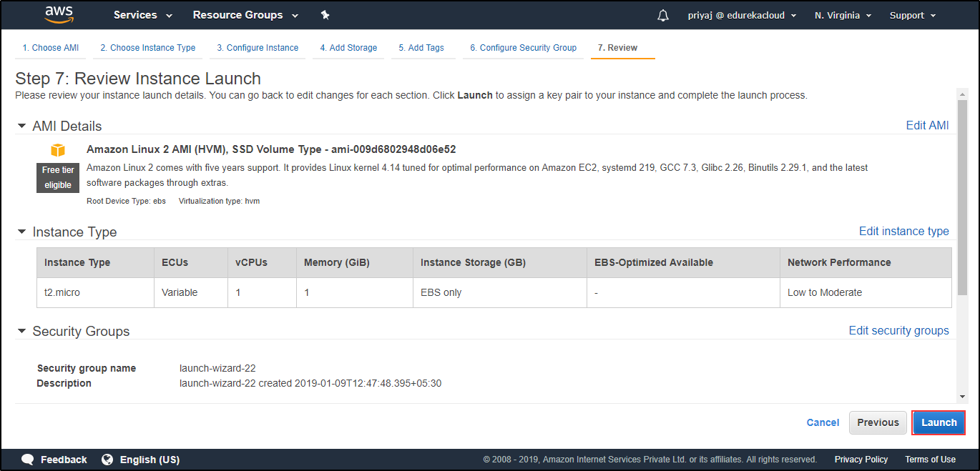This screenshot has height=471, width=980.
Task: Click the globe language icon
Action: pos(108,460)
